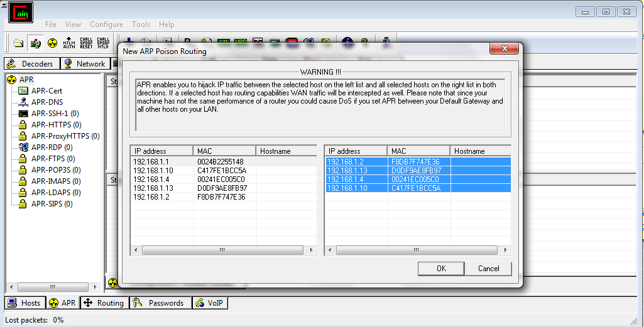The height and width of the screenshot is (327, 644).
Task: Select APR-RDP (0) in the tree
Action: 52,147
